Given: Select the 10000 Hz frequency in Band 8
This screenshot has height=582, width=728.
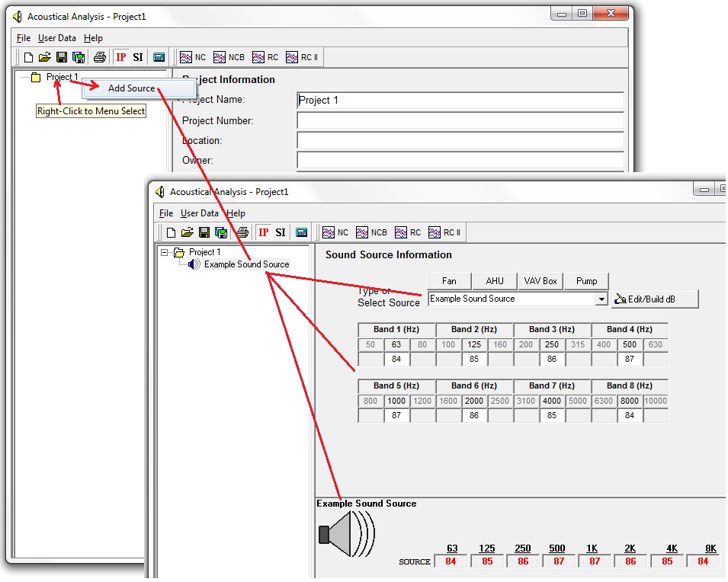Looking at the screenshot, I should [x=655, y=401].
